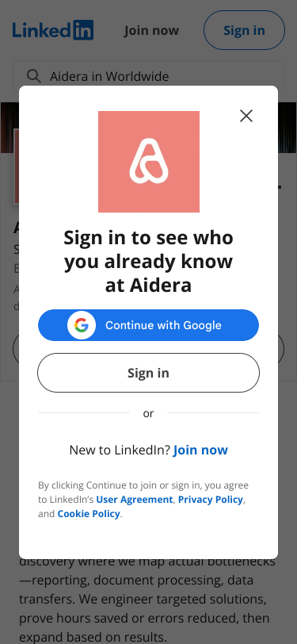Click the dimmed company description paragraph at the bottom
This screenshot has height=644, width=297.
coord(149,599)
